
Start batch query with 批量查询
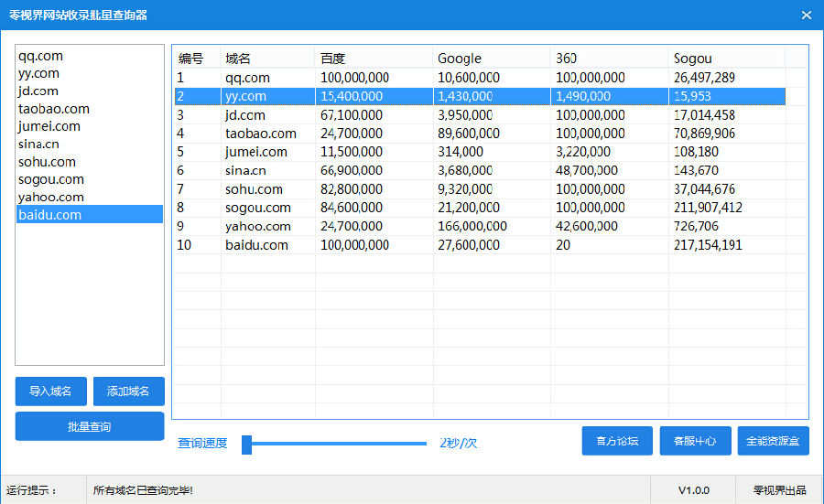coord(90,426)
